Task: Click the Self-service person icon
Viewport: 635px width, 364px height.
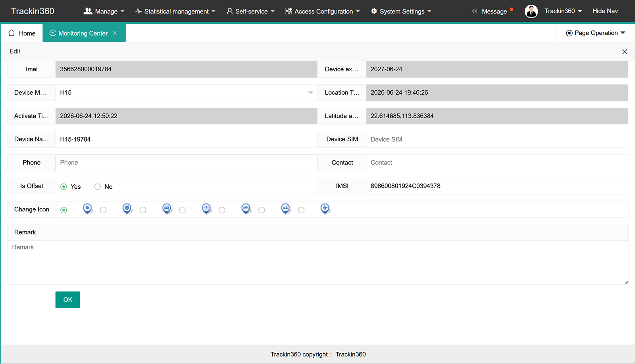Action: (230, 11)
